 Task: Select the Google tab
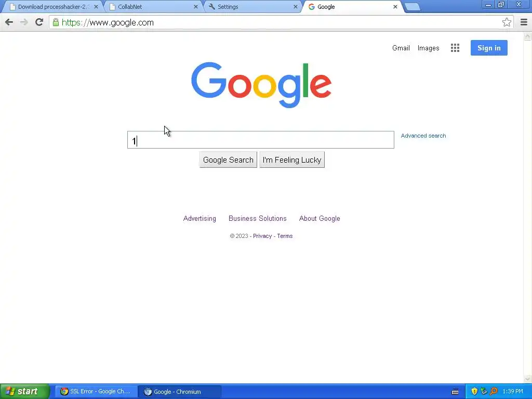tap(353, 7)
